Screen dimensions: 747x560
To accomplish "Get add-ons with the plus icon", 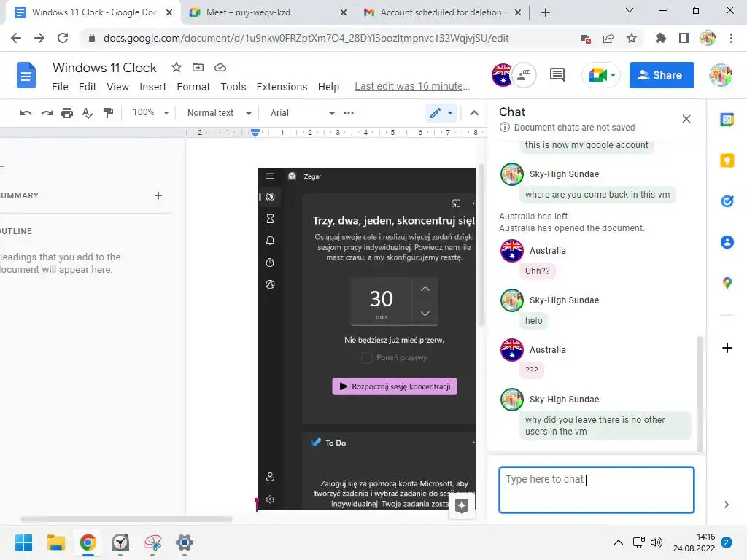I will (727, 348).
